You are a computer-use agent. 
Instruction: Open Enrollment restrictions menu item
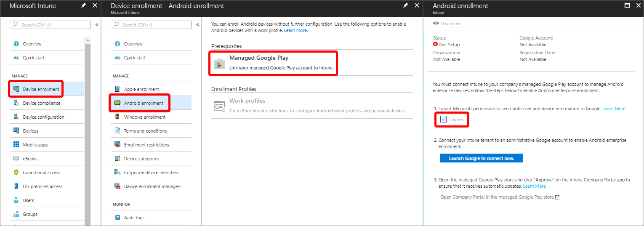click(x=151, y=145)
